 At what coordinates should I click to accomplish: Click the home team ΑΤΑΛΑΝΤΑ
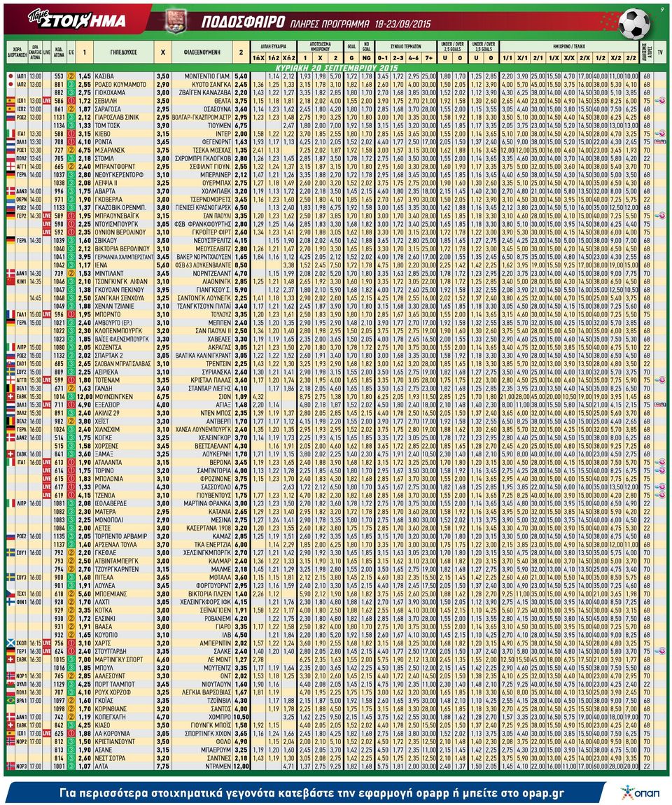pyautogui.click(x=108, y=462)
